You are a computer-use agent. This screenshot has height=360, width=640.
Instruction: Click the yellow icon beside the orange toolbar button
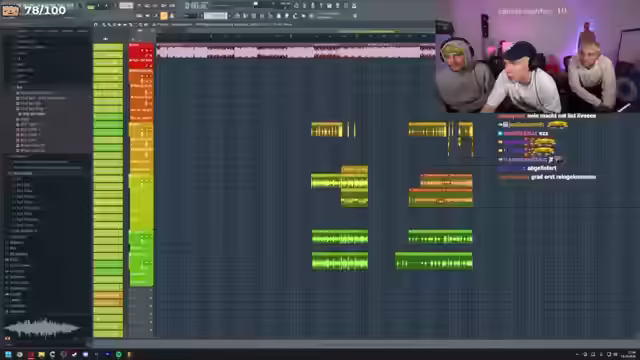coord(172,16)
